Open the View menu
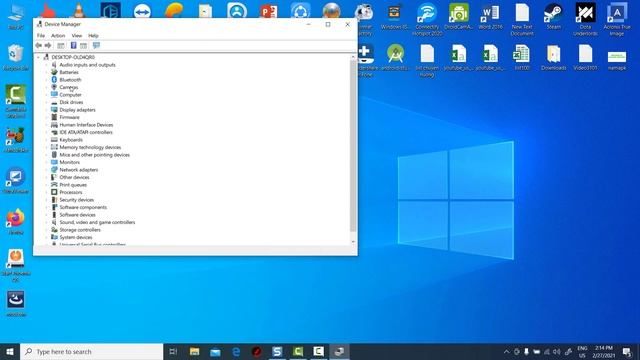This screenshot has width=640, height=360. pos(77,36)
